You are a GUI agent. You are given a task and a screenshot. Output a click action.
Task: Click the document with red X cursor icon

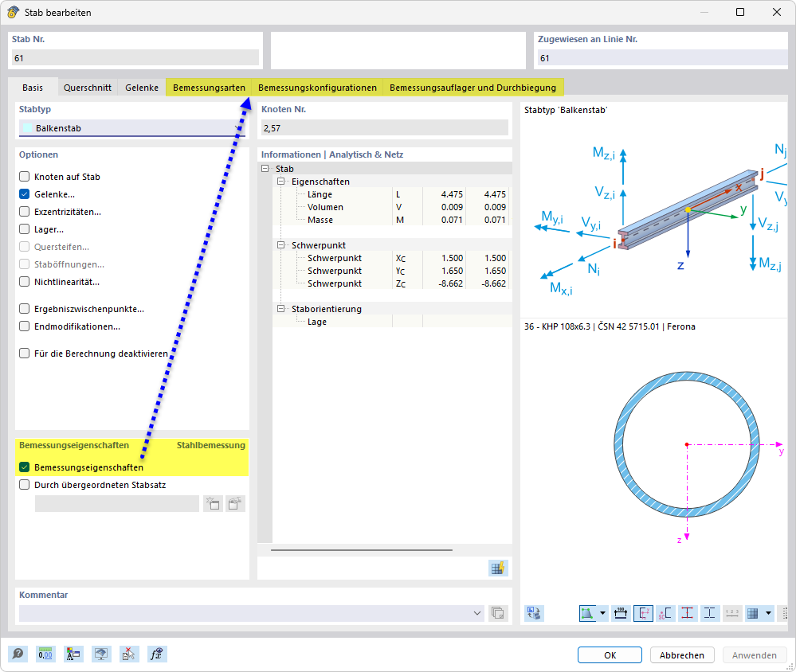128,654
